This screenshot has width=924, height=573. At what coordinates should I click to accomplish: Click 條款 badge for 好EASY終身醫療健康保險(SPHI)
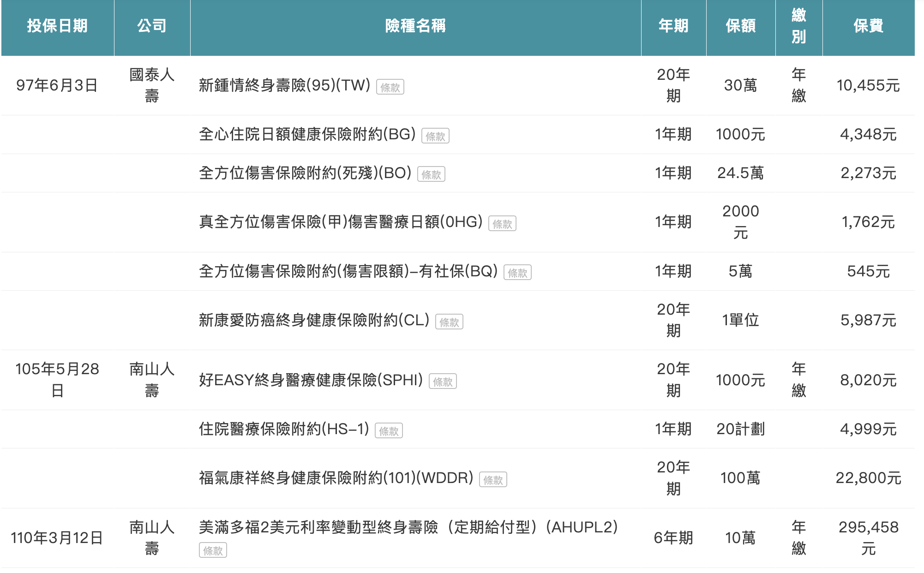(443, 382)
